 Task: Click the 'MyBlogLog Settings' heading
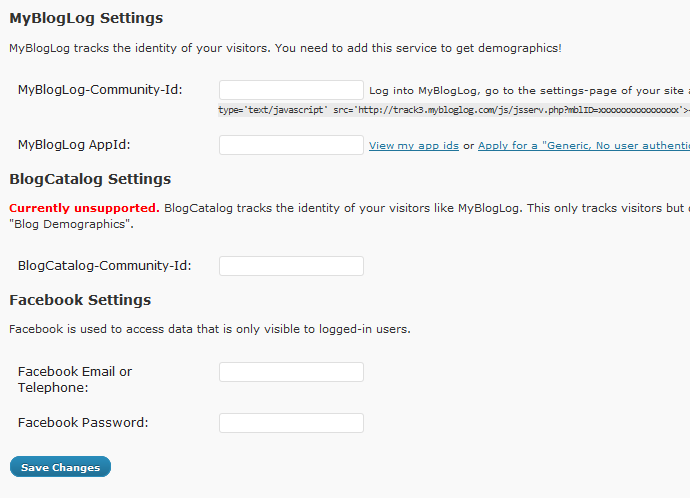[x=86, y=18]
